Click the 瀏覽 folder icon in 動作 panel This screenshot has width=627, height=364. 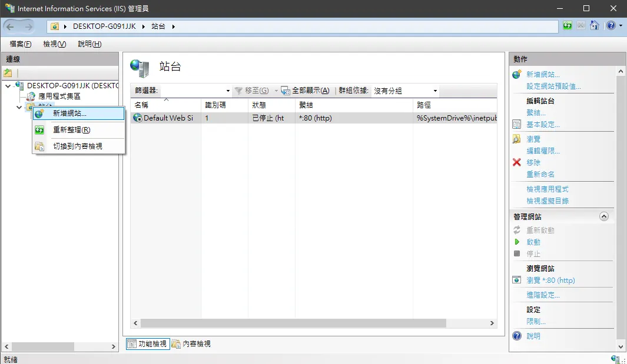(x=517, y=139)
